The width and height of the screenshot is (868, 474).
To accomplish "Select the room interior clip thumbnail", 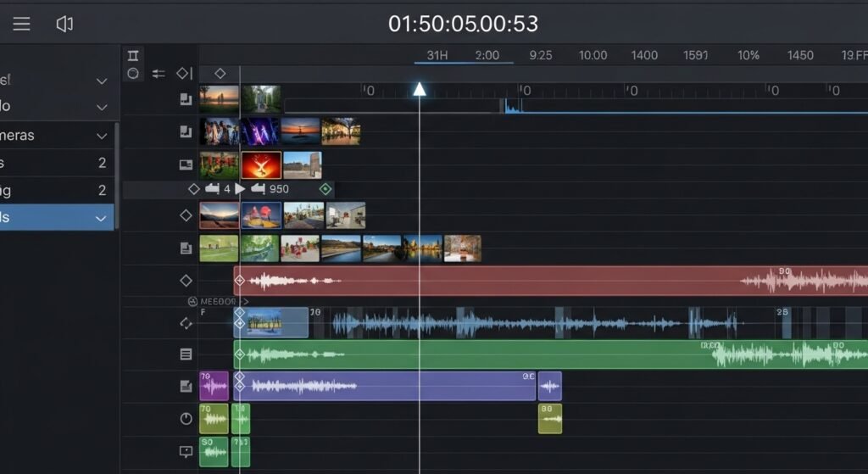I will coord(346,215).
